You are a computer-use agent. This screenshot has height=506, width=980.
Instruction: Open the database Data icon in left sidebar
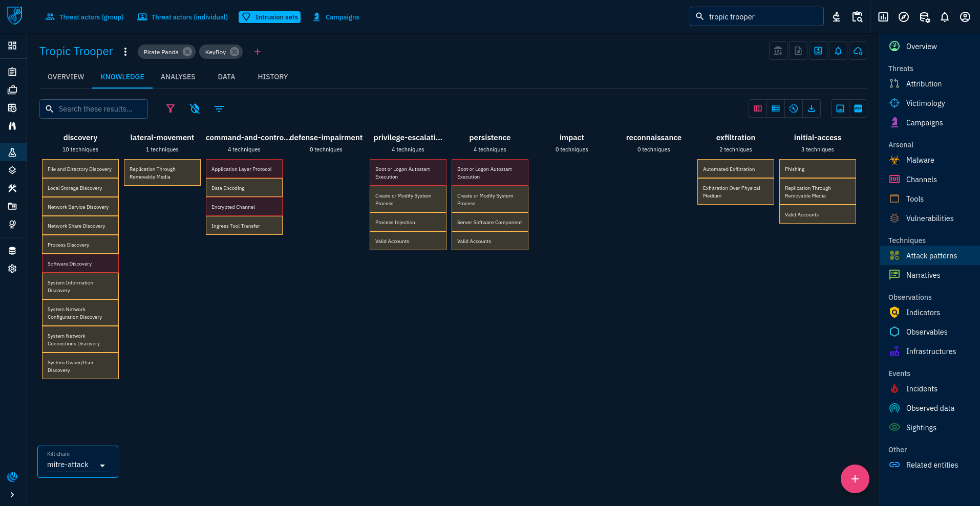point(12,251)
